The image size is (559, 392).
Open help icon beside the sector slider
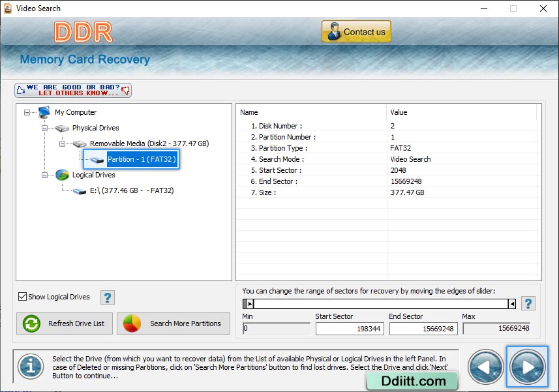[528, 304]
